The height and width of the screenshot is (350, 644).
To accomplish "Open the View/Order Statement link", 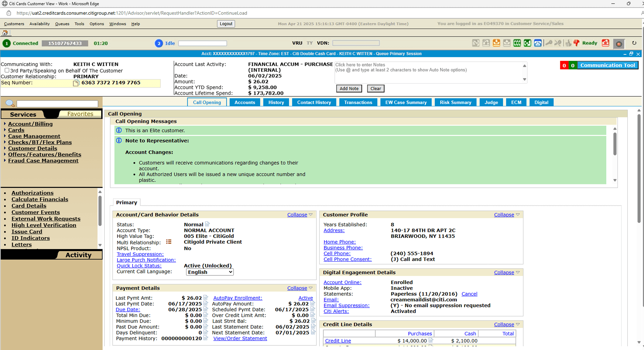I will pos(240,338).
